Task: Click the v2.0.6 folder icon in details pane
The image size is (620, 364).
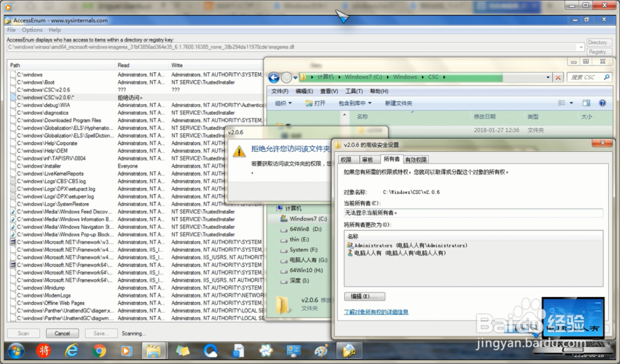Action: pos(283,304)
